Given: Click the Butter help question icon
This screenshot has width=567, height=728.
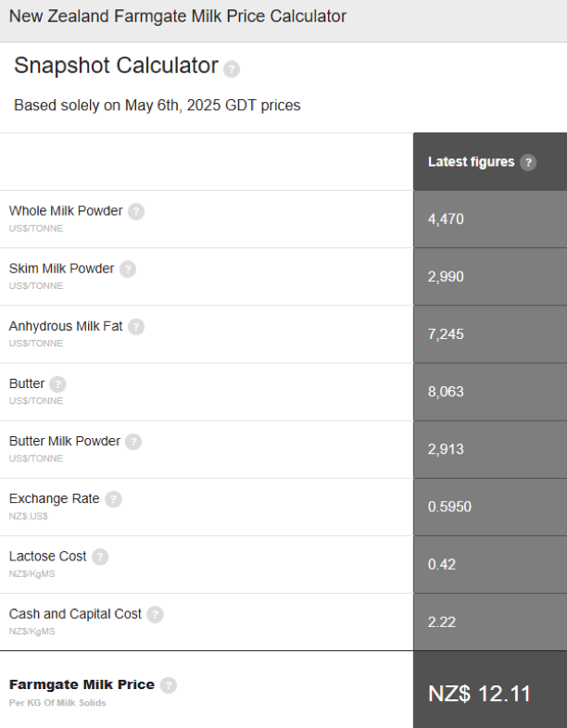Looking at the screenshot, I should (x=58, y=383).
